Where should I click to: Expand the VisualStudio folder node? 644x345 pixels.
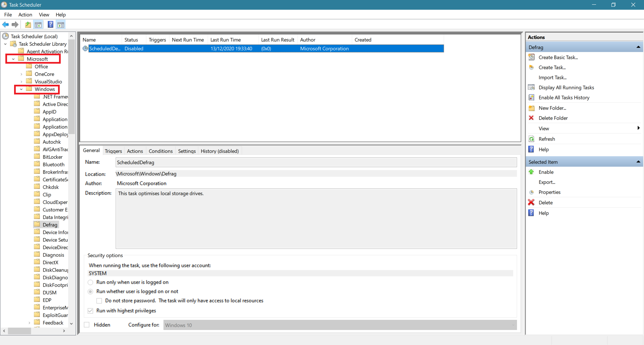pos(21,82)
